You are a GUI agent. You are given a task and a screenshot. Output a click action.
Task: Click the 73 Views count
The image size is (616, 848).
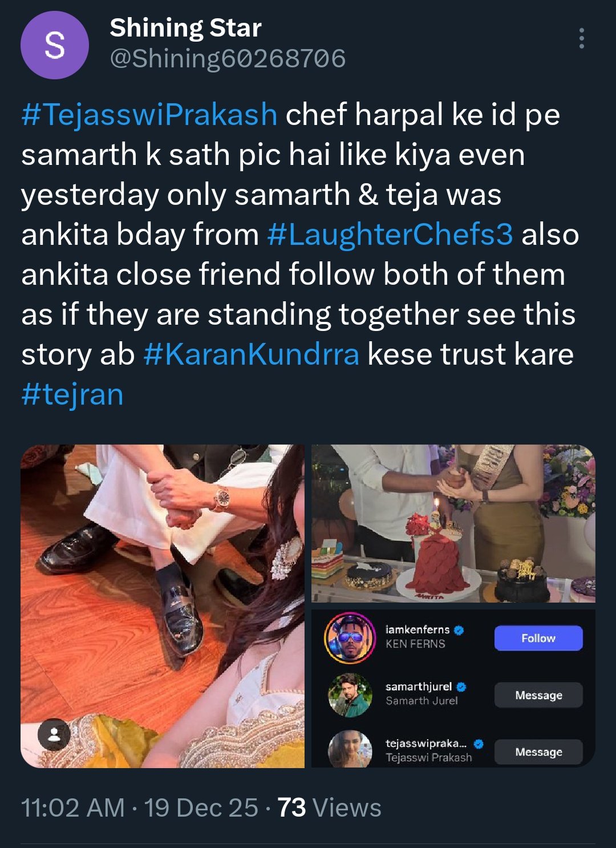coord(329,807)
